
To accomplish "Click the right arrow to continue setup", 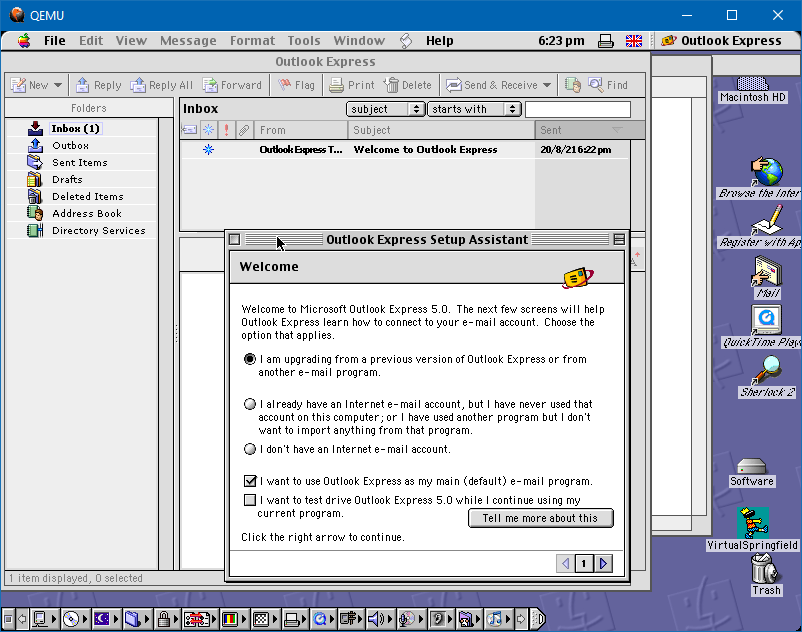I will coord(603,564).
